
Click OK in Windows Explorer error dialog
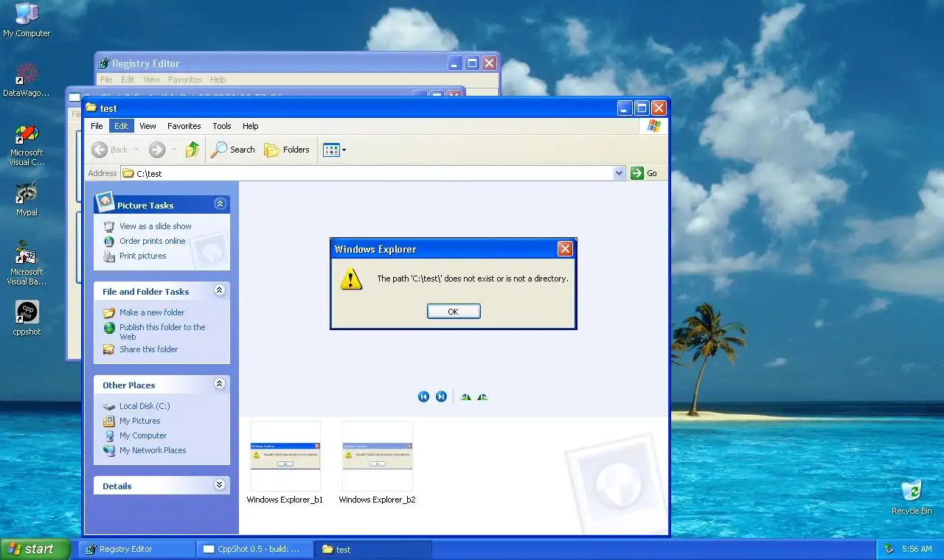click(454, 312)
